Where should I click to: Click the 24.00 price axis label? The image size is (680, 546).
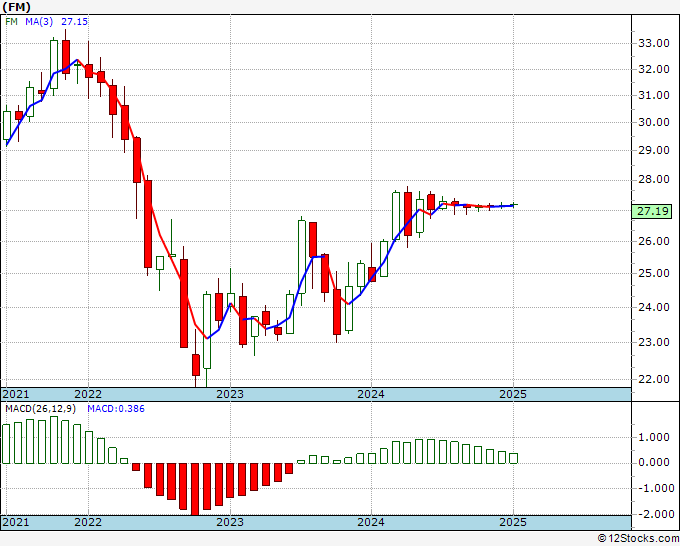pyautogui.click(x=654, y=307)
